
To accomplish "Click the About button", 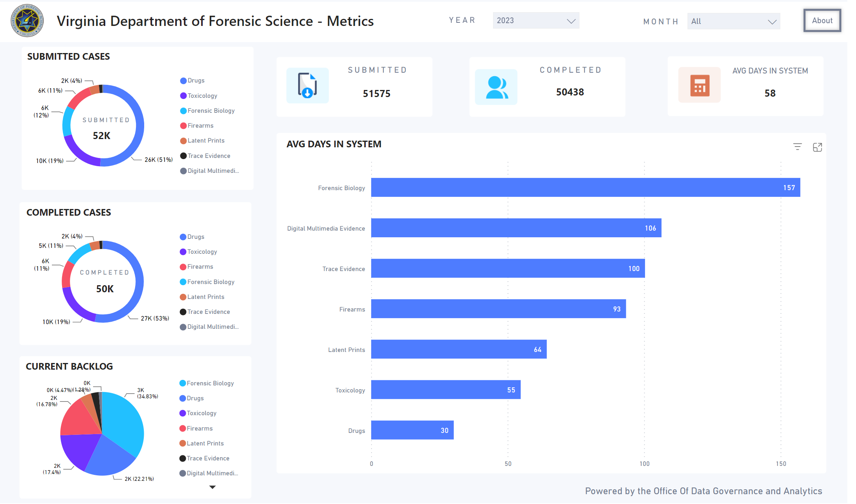I will [x=822, y=20].
